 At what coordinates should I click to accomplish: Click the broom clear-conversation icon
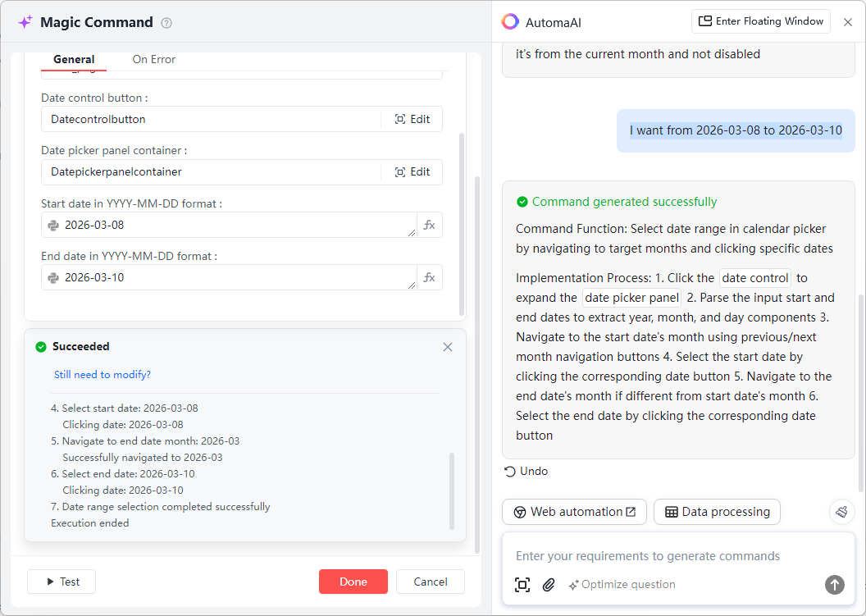click(841, 511)
